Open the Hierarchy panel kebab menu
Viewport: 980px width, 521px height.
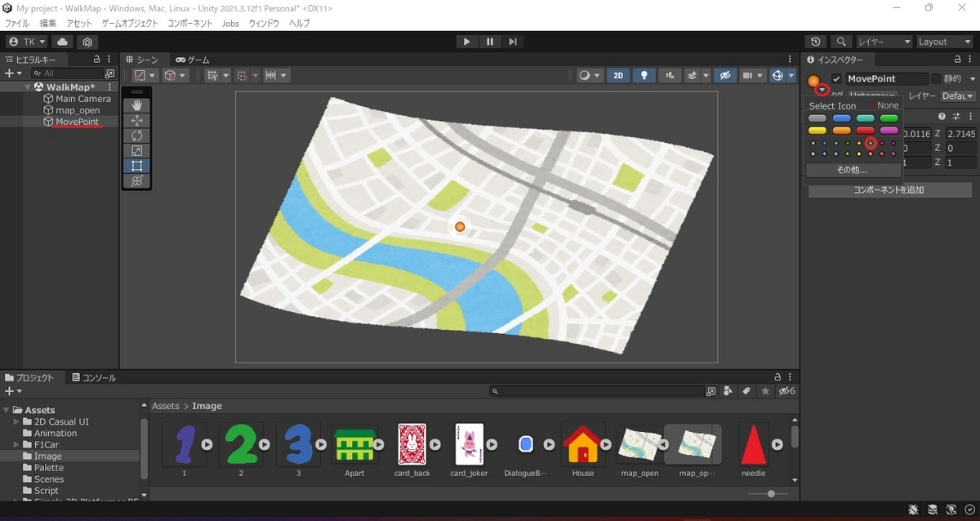point(111,60)
